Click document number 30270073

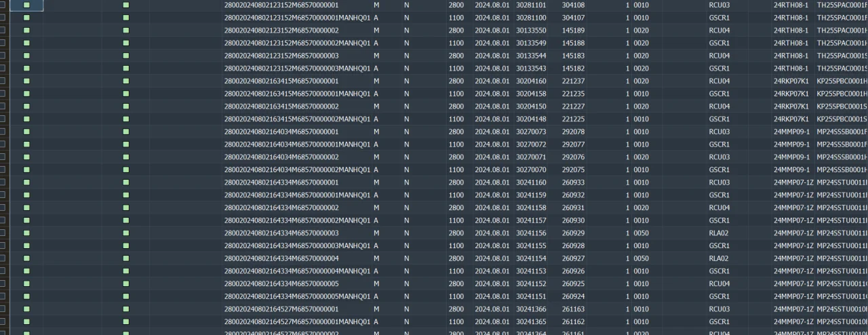pyautogui.click(x=531, y=132)
